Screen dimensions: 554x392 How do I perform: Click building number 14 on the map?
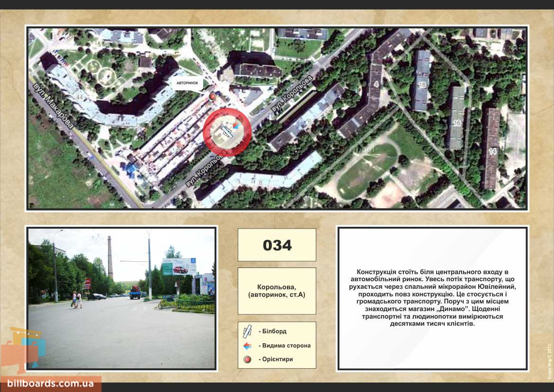pyautogui.click(x=493, y=151)
